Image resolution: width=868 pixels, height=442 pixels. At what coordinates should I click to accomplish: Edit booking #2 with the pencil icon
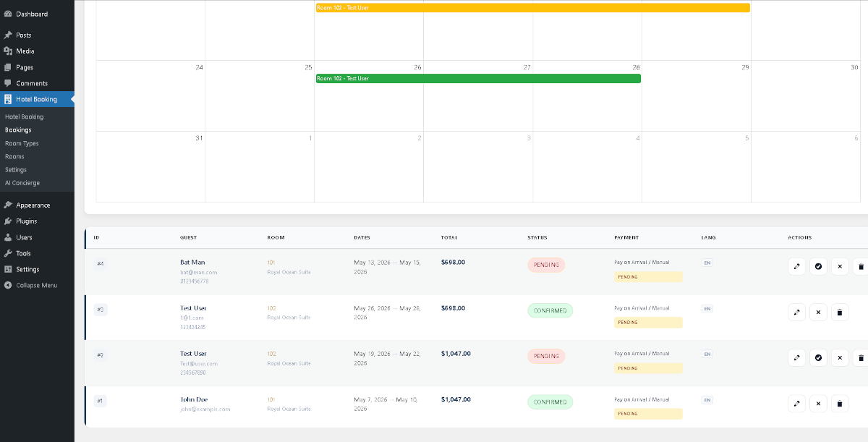point(796,357)
